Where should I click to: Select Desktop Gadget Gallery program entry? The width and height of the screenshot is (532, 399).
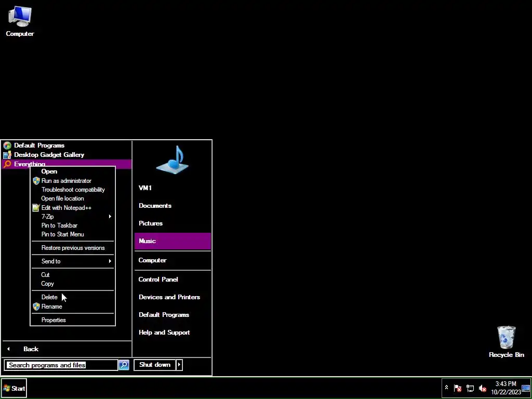coord(67,155)
